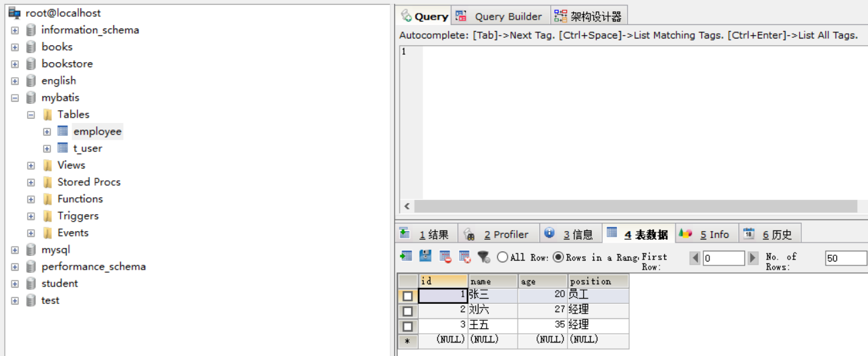Click the employee table grid icon

[63, 131]
